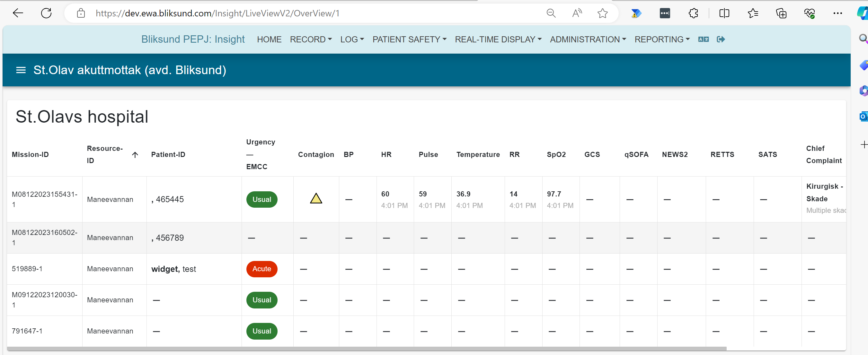Viewport: 868px width, 355px height.
Task: Add page to favorites with star
Action: (602, 13)
